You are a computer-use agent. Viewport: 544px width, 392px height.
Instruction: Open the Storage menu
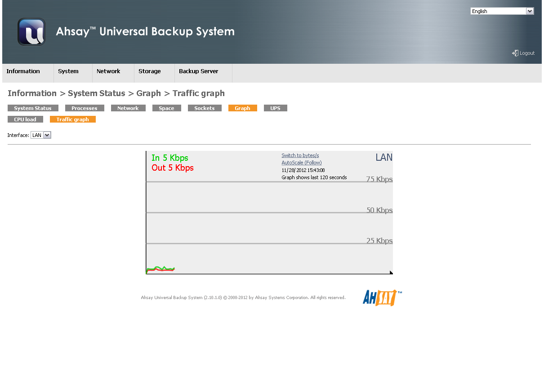tap(150, 71)
